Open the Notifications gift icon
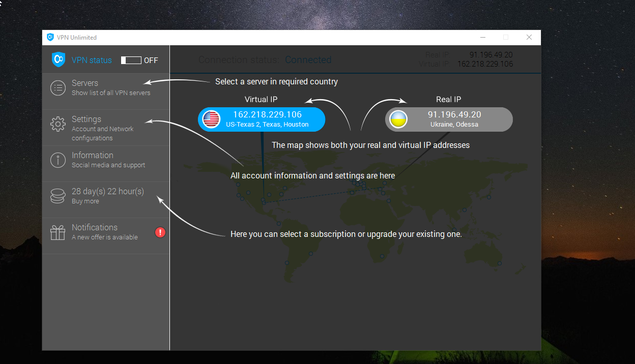635x364 pixels. pyautogui.click(x=58, y=232)
